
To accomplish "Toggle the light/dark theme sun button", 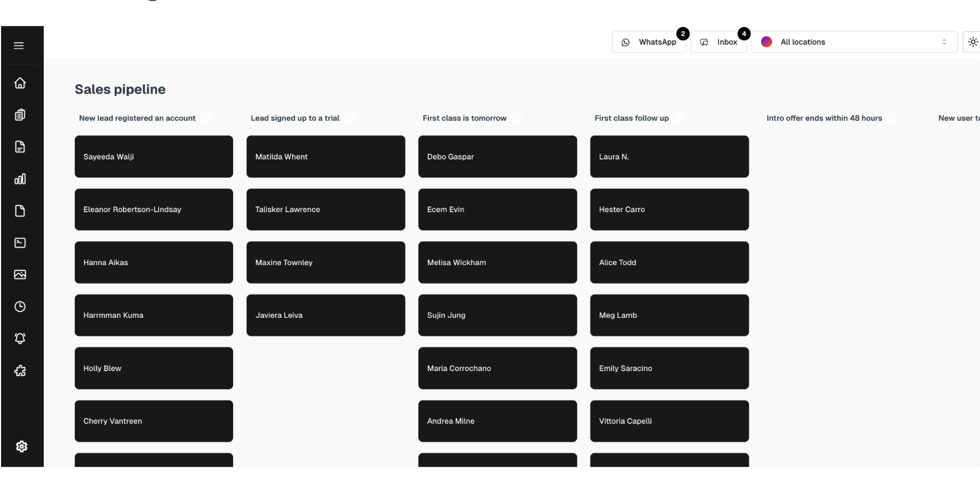I will (973, 42).
